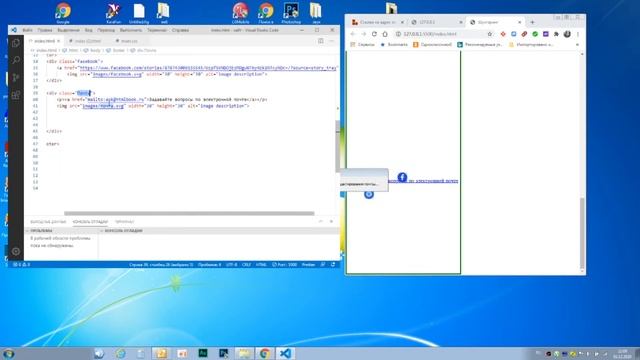Image resolution: width=640 pixels, height=360 pixels.
Task: Click the HTML language mode in status bar
Action: click(261, 264)
